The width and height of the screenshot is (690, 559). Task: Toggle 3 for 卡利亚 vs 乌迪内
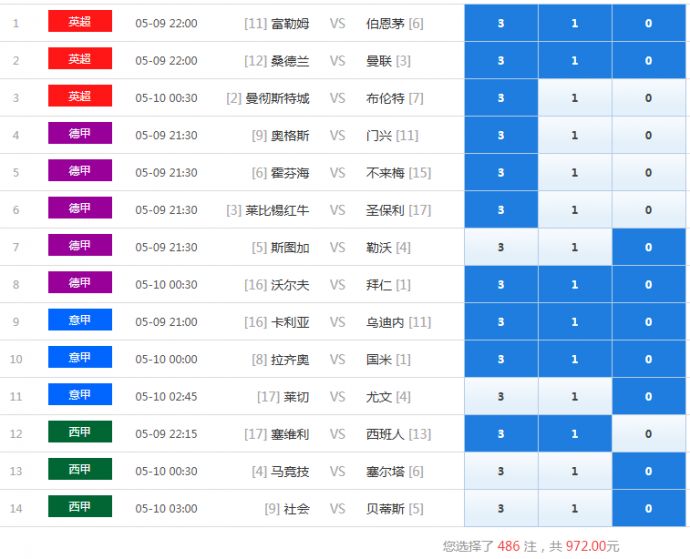pos(501,322)
